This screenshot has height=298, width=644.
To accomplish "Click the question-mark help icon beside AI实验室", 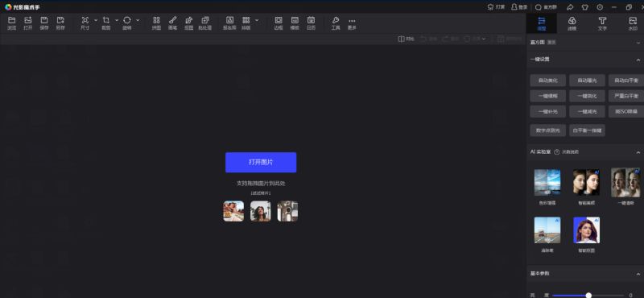I will click(x=557, y=151).
